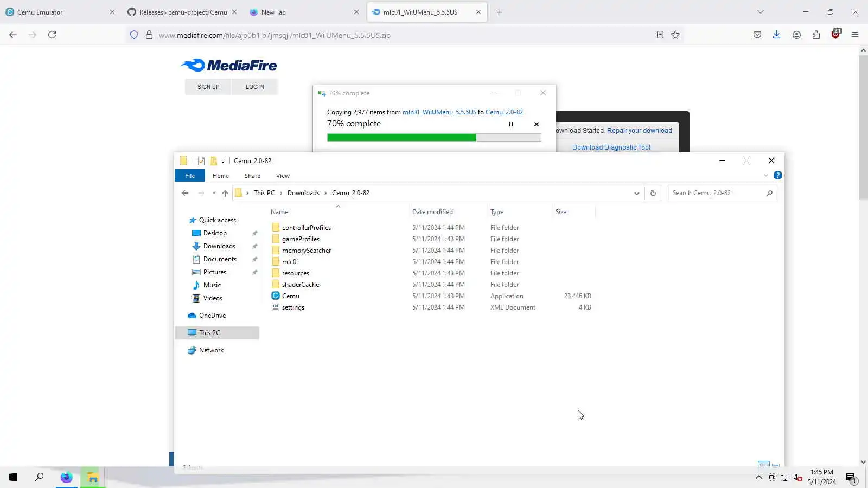The width and height of the screenshot is (868, 488).
Task: Click MediaFire SIGN UP button
Action: pos(208,87)
